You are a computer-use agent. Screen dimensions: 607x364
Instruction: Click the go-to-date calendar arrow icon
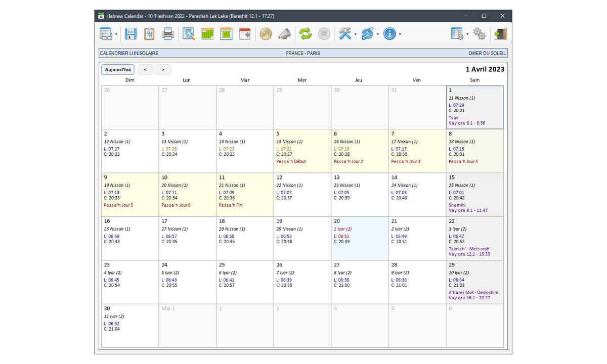[245, 34]
